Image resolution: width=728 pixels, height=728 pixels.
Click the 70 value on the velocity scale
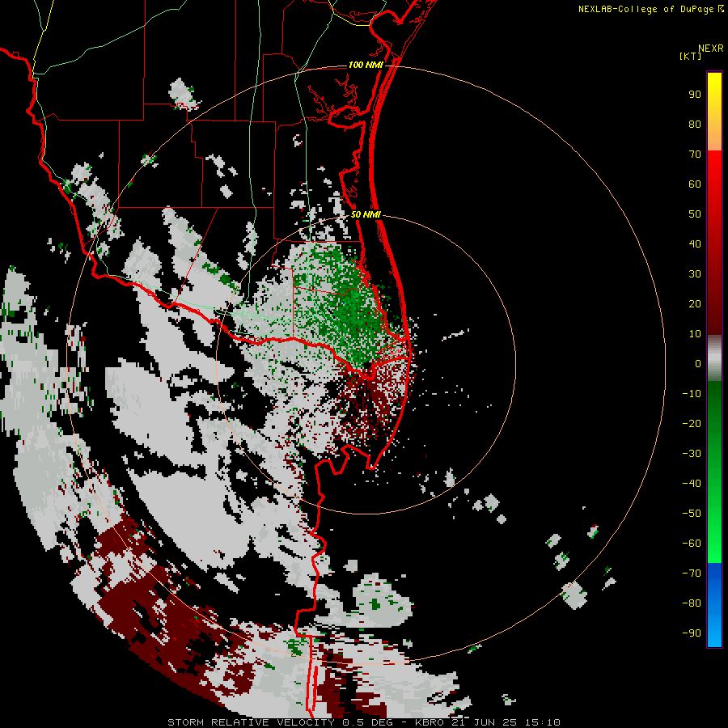click(695, 154)
